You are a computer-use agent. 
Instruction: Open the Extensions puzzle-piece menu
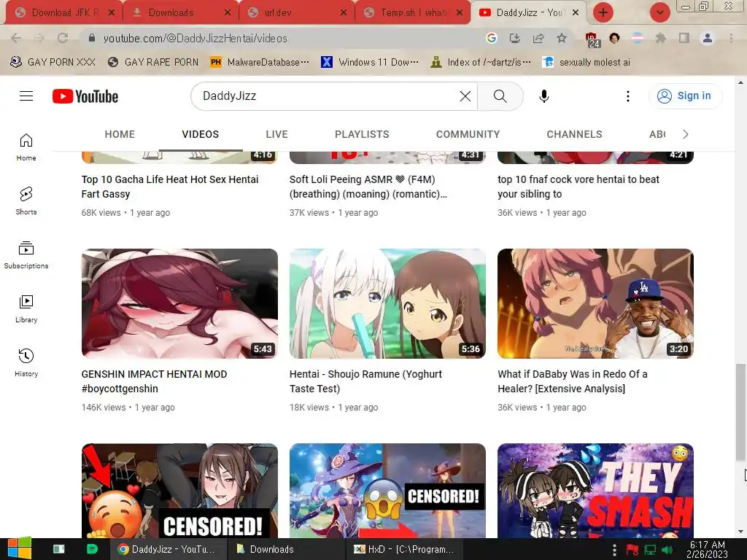(661, 38)
